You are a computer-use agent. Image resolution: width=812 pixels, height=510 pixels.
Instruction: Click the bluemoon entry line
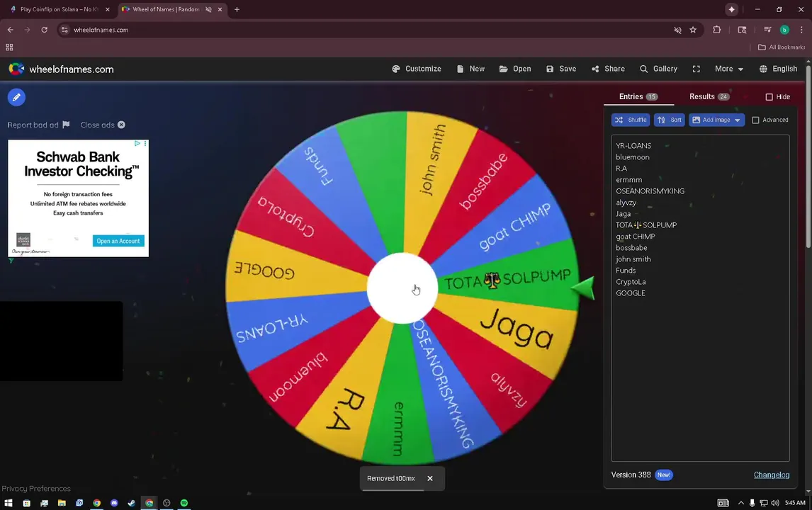pos(633,157)
